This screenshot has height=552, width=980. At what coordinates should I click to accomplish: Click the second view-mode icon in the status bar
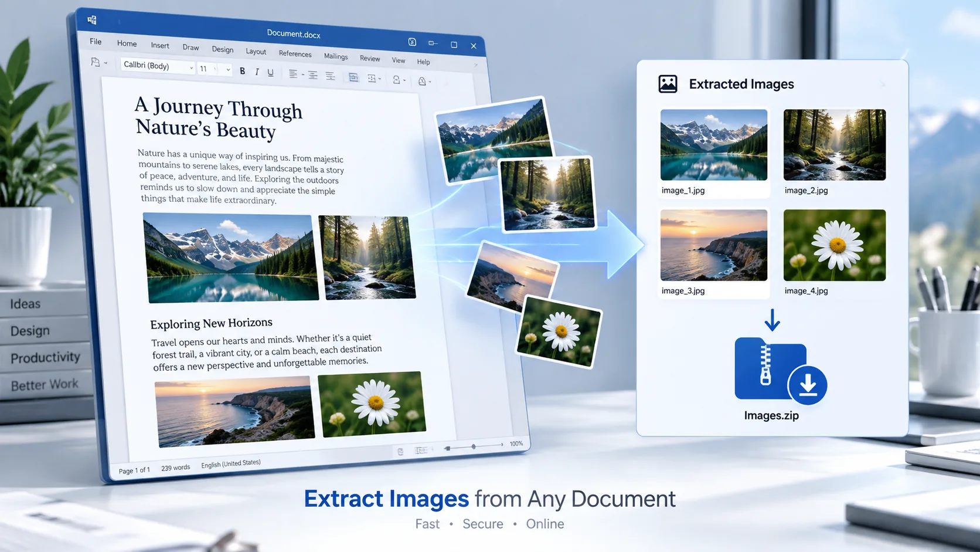point(421,450)
